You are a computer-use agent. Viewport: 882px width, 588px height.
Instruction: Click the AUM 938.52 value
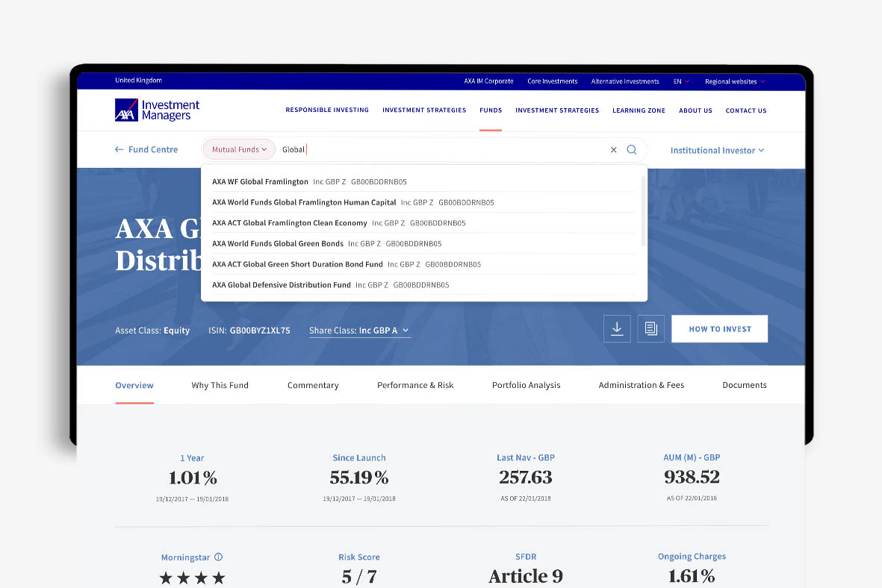(x=692, y=477)
